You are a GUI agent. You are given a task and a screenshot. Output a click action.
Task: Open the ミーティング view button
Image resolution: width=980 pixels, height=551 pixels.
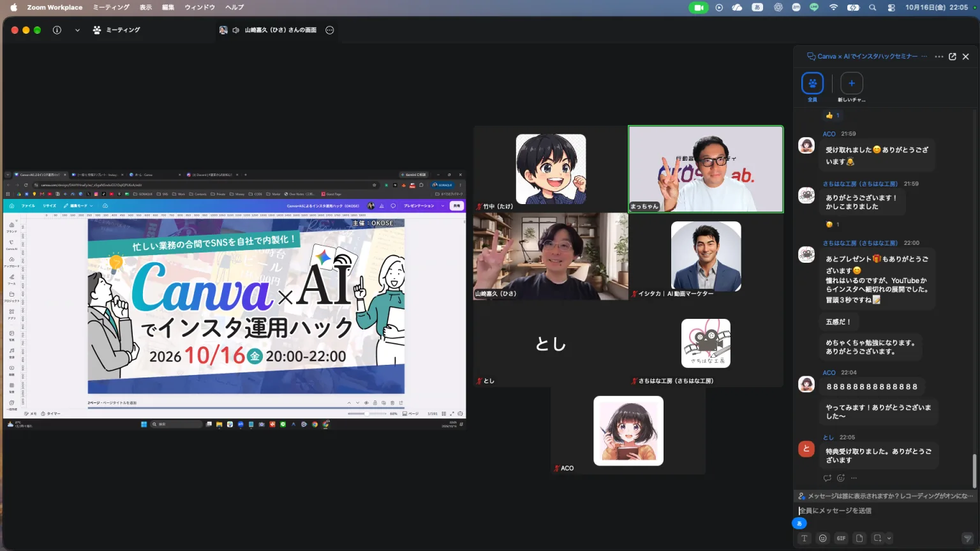[x=117, y=30]
